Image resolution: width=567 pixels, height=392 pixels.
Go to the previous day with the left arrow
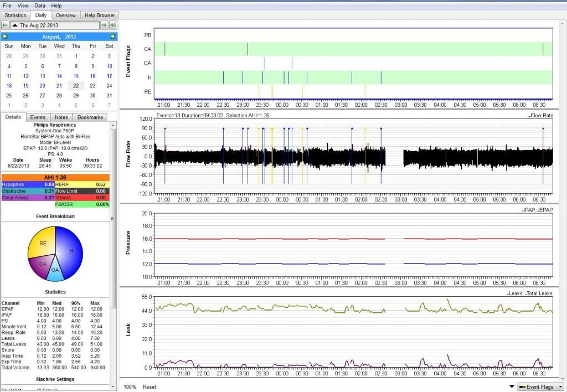point(5,25)
